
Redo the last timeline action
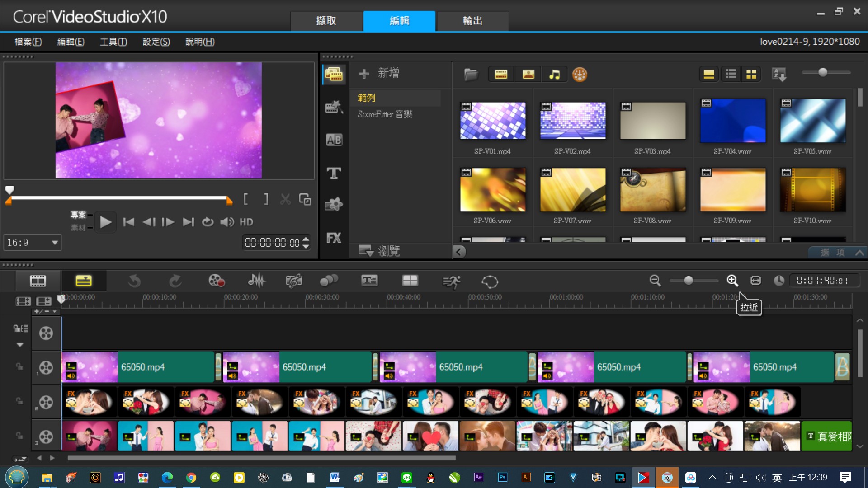click(x=175, y=281)
